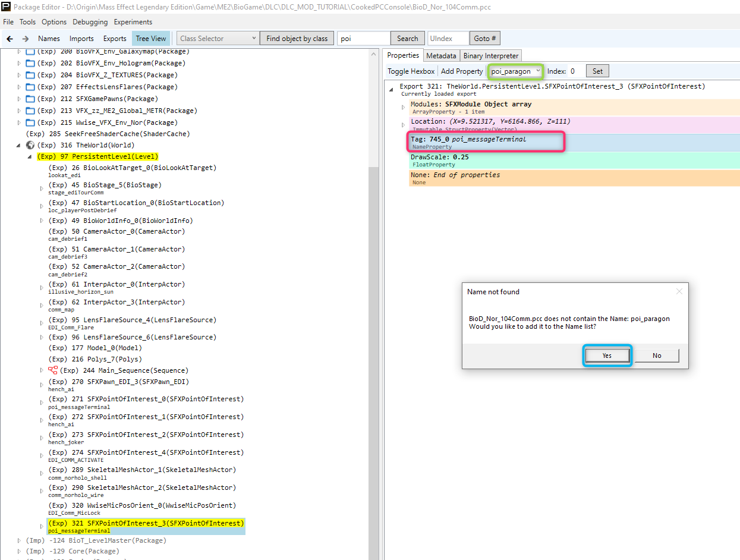Click the UIndex input field

(x=448, y=39)
